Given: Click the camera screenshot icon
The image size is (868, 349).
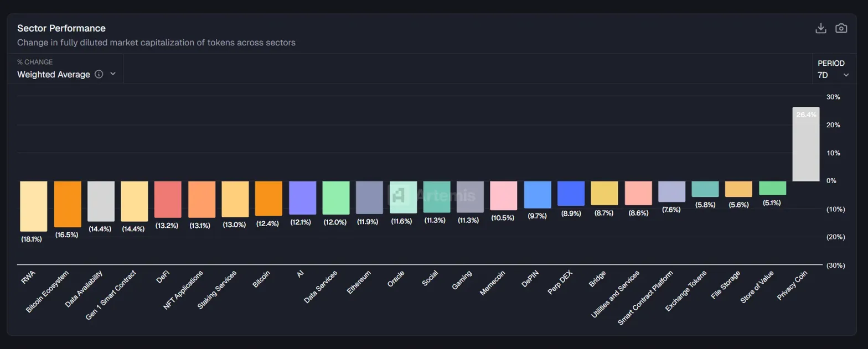Looking at the screenshot, I should [x=841, y=28].
